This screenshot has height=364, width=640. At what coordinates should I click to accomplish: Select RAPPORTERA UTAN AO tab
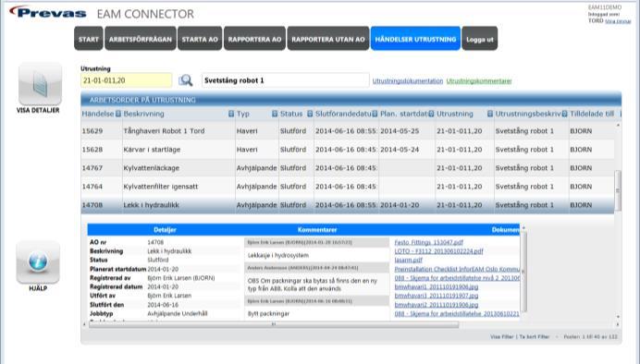[328, 39]
